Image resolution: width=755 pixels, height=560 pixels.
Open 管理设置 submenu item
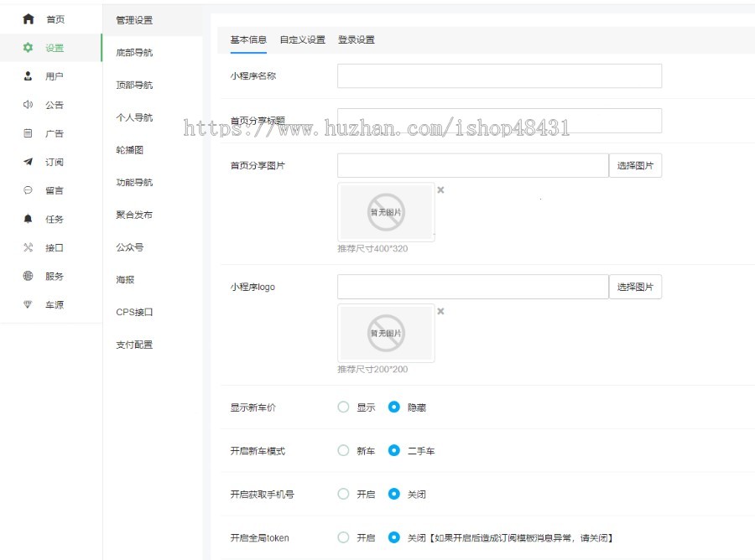point(134,20)
